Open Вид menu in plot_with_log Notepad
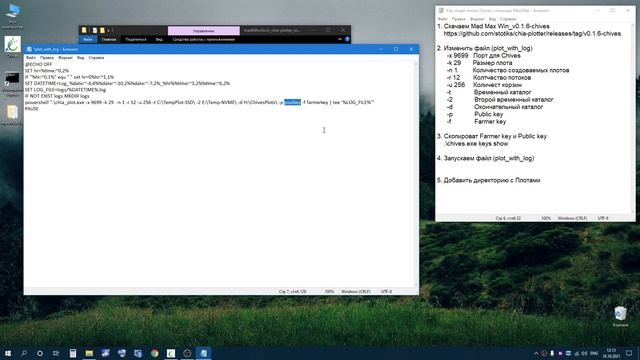 coord(80,58)
